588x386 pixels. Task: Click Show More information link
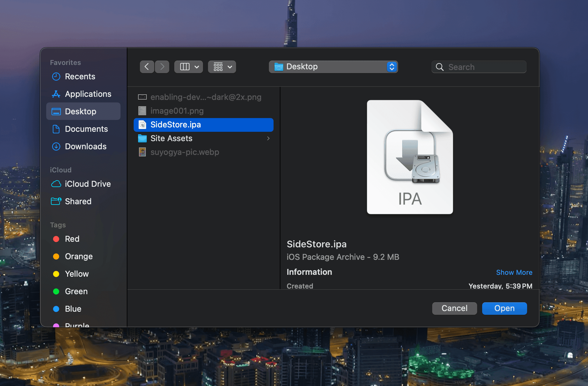[x=514, y=272]
